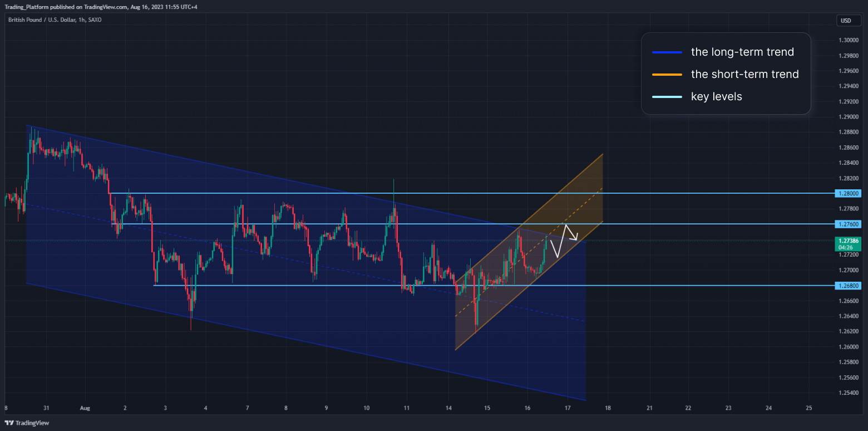Click the TradingView logo at bottom left
The image size is (868, 431).
point(27,423)
